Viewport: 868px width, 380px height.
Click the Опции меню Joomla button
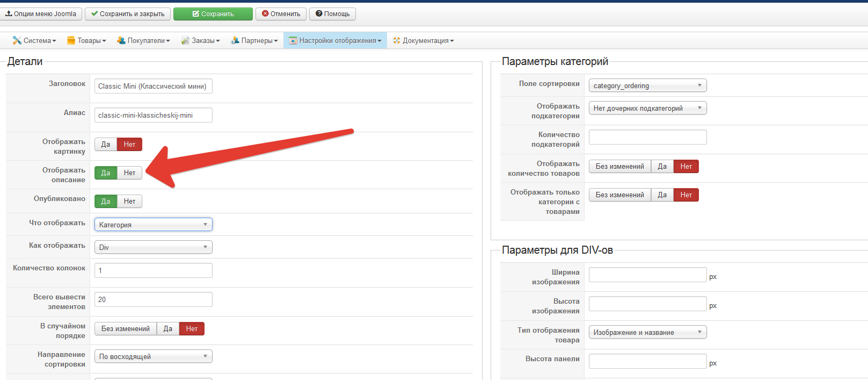click(x=41, y=14)
